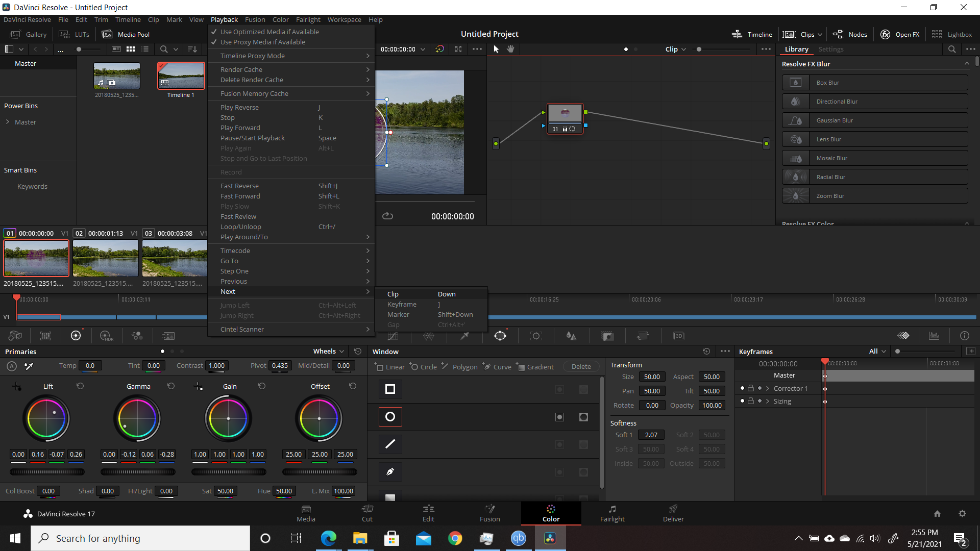Image resolution: width=980 pixels, height=551 pixels.
Task: Toggle Use Proxy Media if Available
Action: click(291, 42)
